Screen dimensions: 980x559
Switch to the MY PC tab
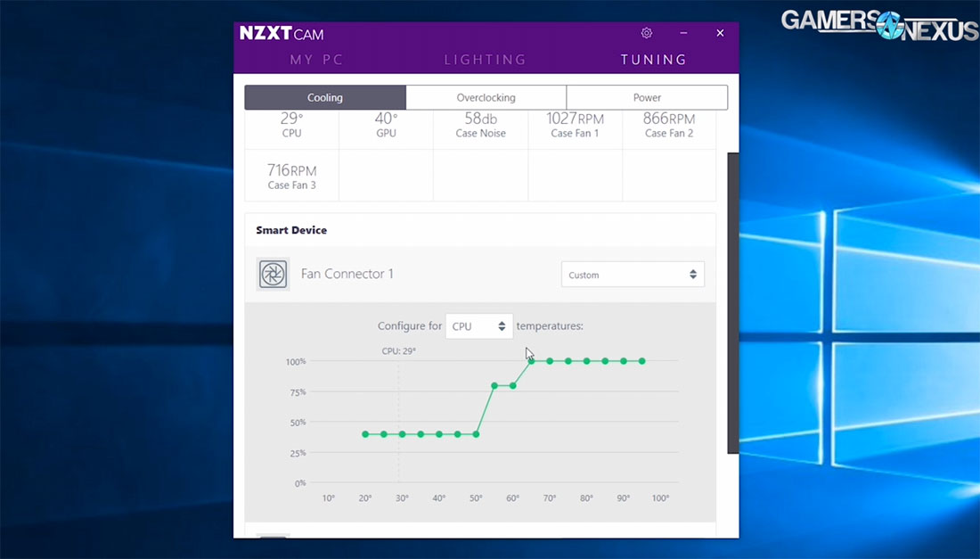[x=316, y=59]
